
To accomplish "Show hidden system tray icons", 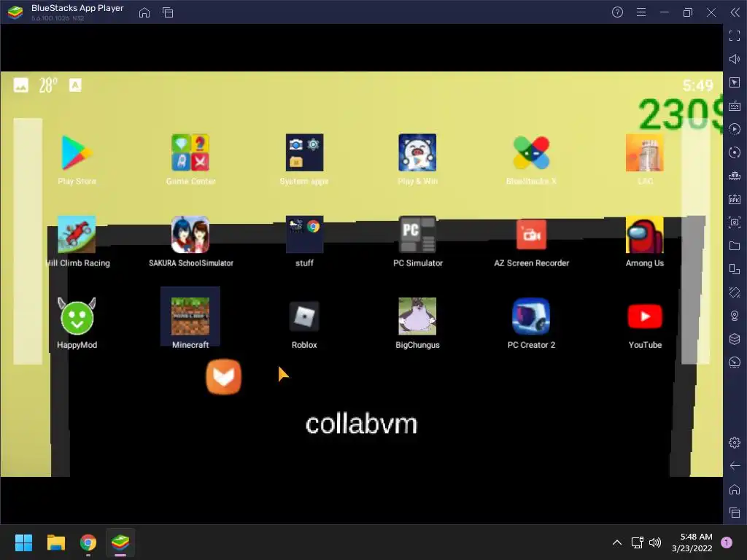I will point(617,542).
